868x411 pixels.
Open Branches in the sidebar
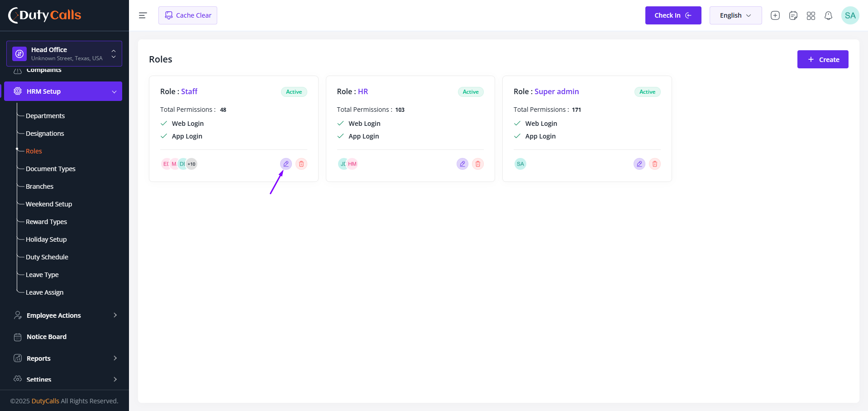tap(39, 186)
